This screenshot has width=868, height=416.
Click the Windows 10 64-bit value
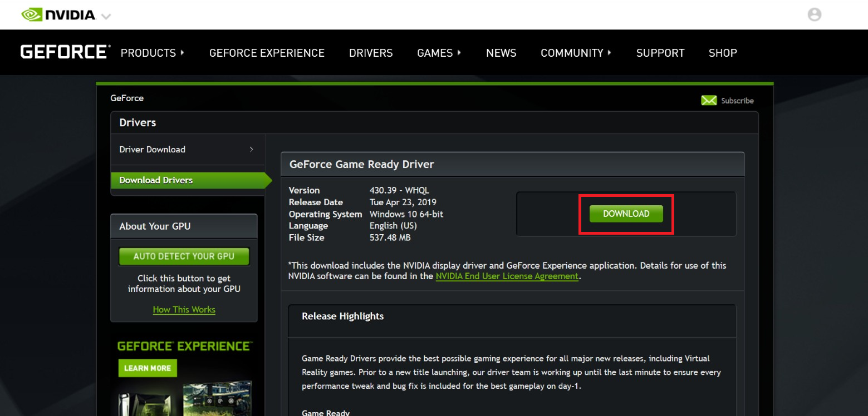406,214
